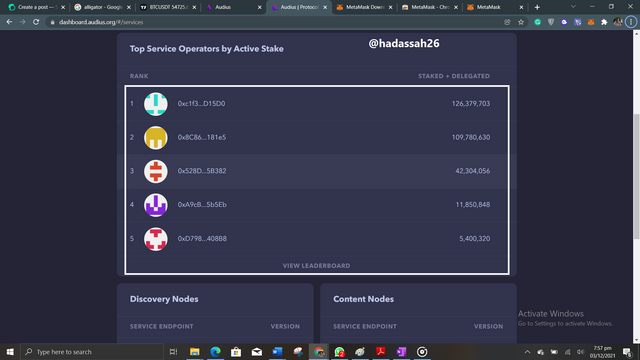The width and height of the screenshot is (640, 360).
Task: Open the notification center icon
Action: pyautogui.click(x=628, y=351)
